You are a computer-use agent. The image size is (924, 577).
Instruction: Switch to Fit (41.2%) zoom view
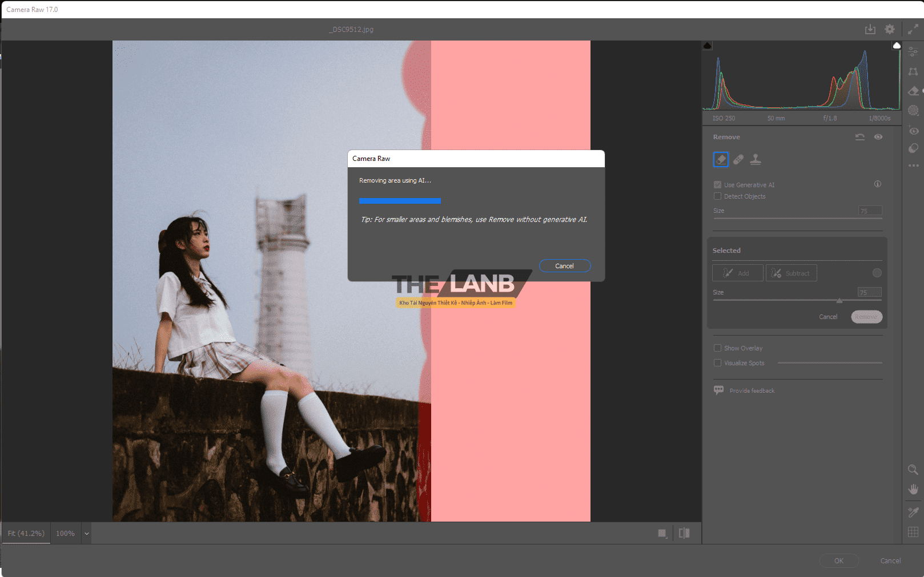[x=26, y=534]
